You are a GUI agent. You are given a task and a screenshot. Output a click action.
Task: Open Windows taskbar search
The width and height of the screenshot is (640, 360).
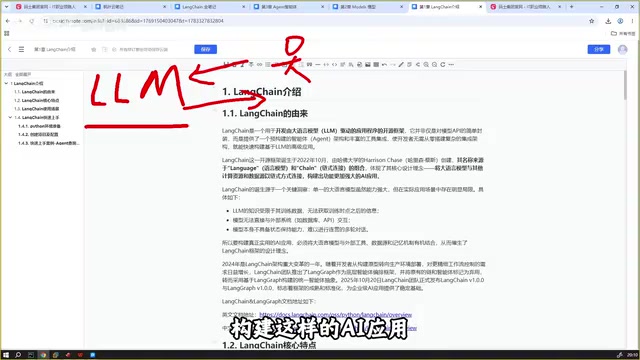(18, 355)
